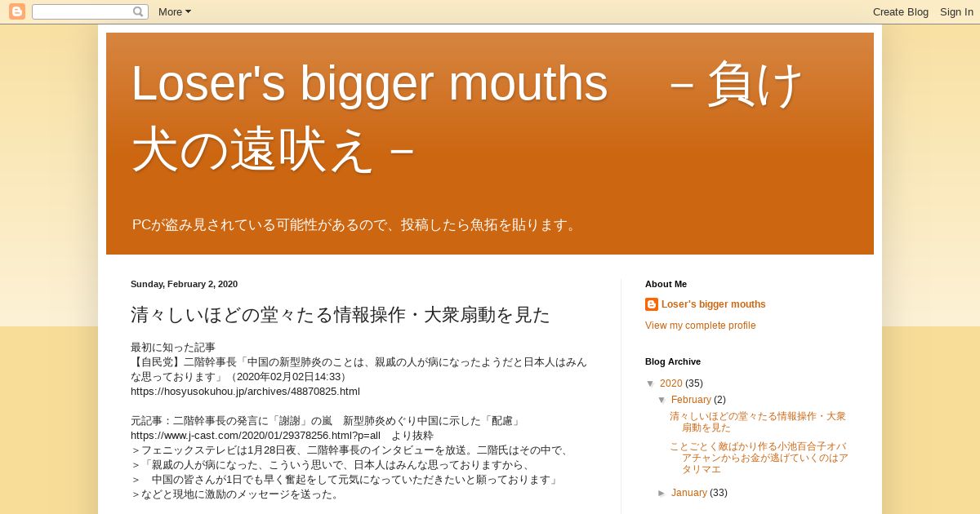Image resolution: width=980 pixels, height=514 pixels.
Task: Click the line starting 【自民党】二階幹事長
Action: pos(359,370)
